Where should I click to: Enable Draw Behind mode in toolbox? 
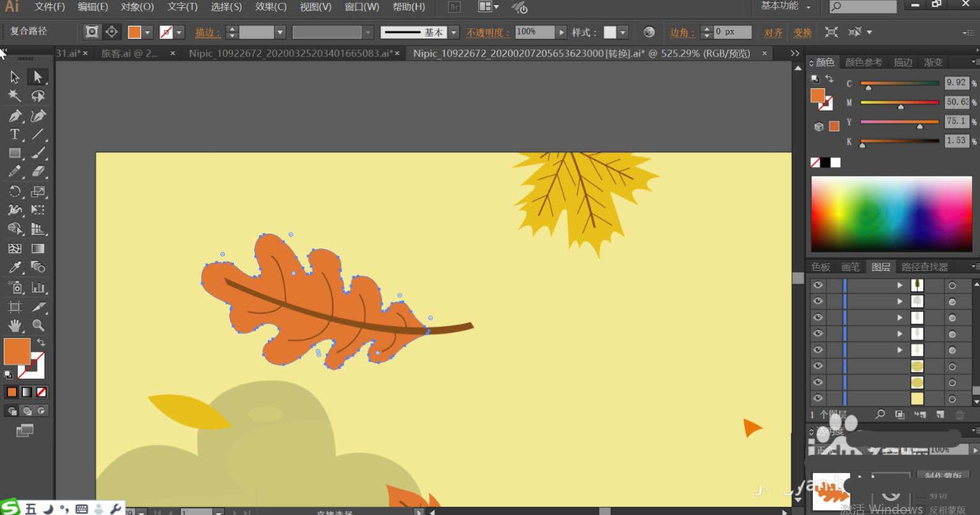tap(27, 411)
